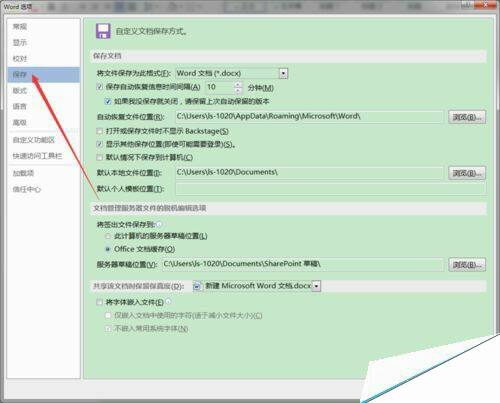Open the 版式 options category
Image resolution: width=500 pixels, height=403 pixels.
pyautogui.click(x=43, y=90)
